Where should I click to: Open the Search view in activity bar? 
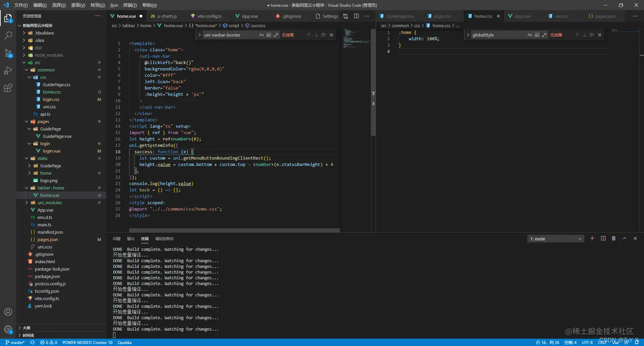click(x=8, y=36)
